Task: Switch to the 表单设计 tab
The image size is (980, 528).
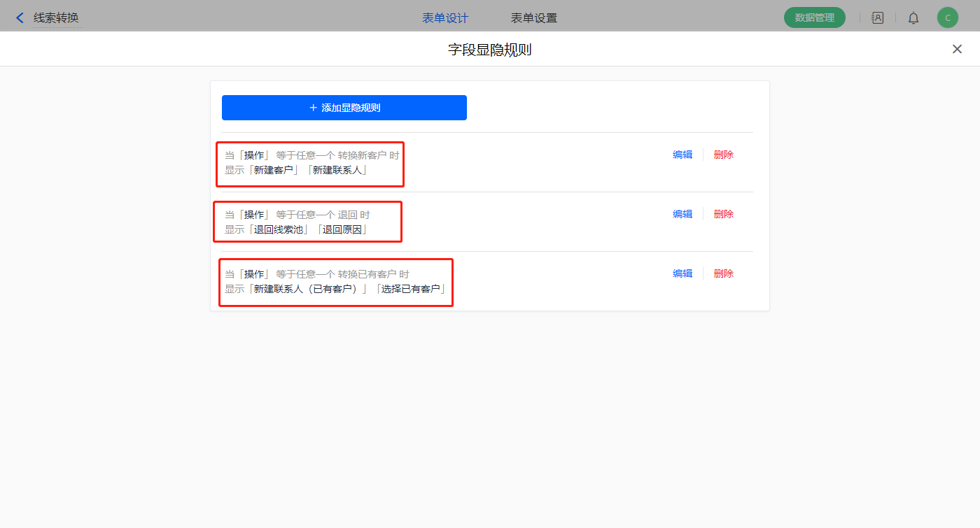Action: click(x=445, y=18)
